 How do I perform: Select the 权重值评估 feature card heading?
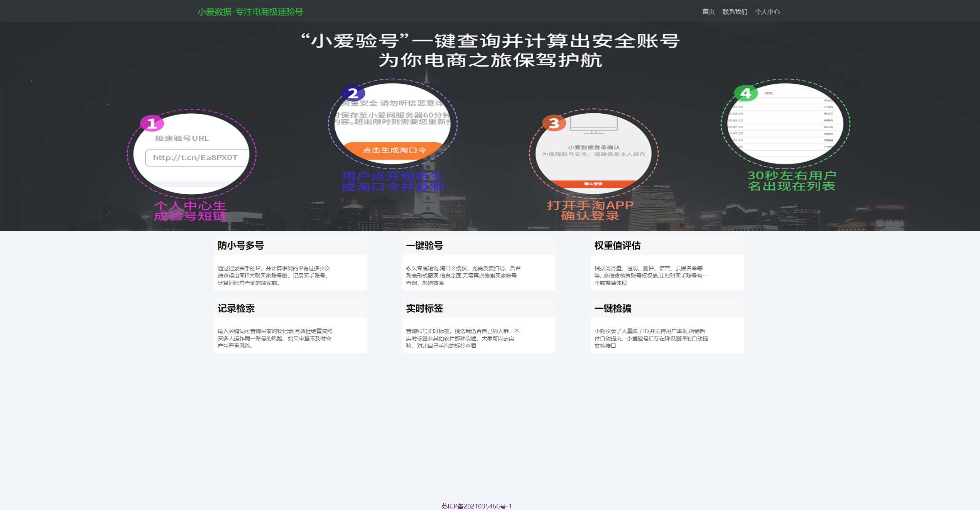tap(617, 246)
